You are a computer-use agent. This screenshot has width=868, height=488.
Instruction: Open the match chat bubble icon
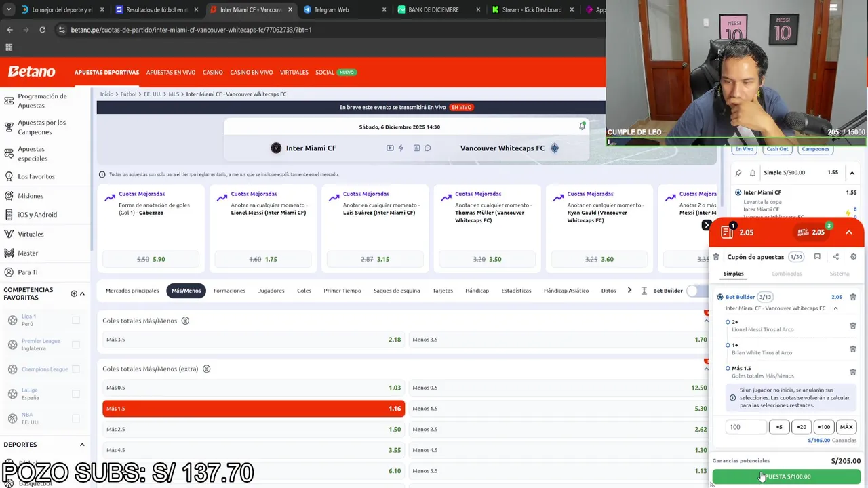(x=427, y=148)
